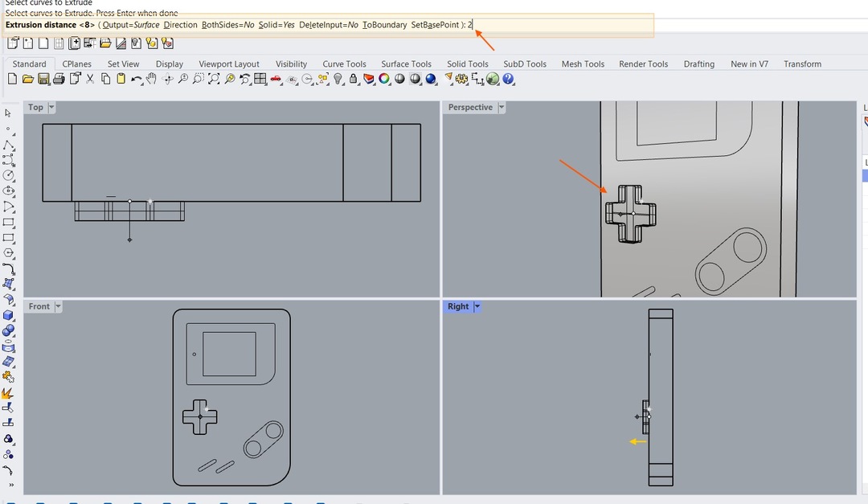Select the Pan hand tool
Viewport: 868px width, 504px height.
pos(151,80)
